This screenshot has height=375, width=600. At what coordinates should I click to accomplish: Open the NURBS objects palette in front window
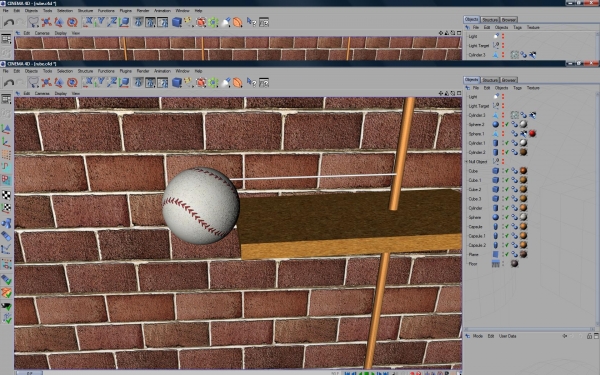pyautogui.click(x=201, y=82)
